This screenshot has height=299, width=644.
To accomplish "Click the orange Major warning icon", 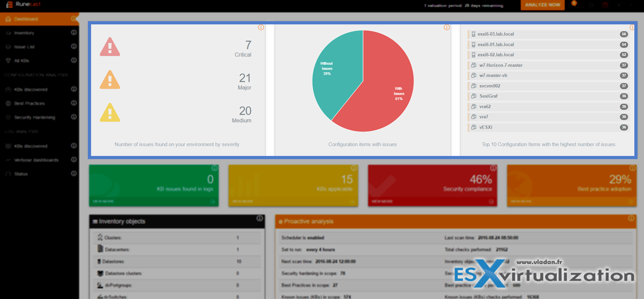I will pyautogui.click(x=110, y=80).
